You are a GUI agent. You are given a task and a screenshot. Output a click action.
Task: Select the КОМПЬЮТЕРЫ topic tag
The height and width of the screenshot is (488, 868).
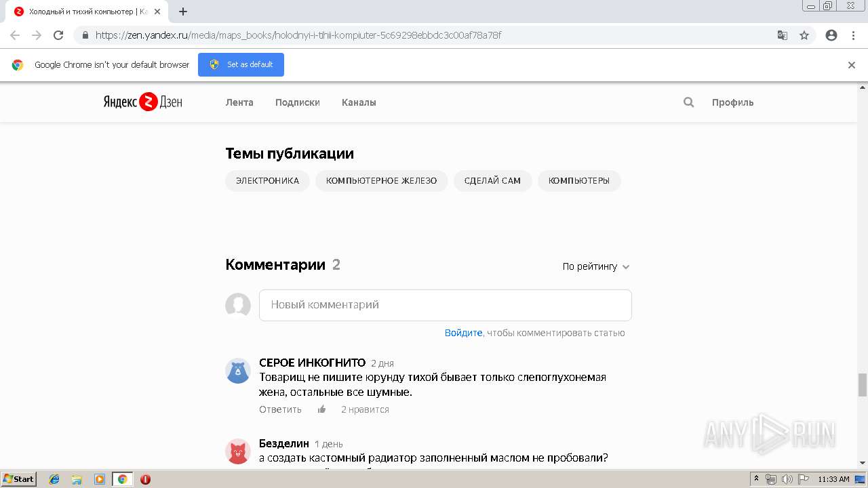click(579, 181)
